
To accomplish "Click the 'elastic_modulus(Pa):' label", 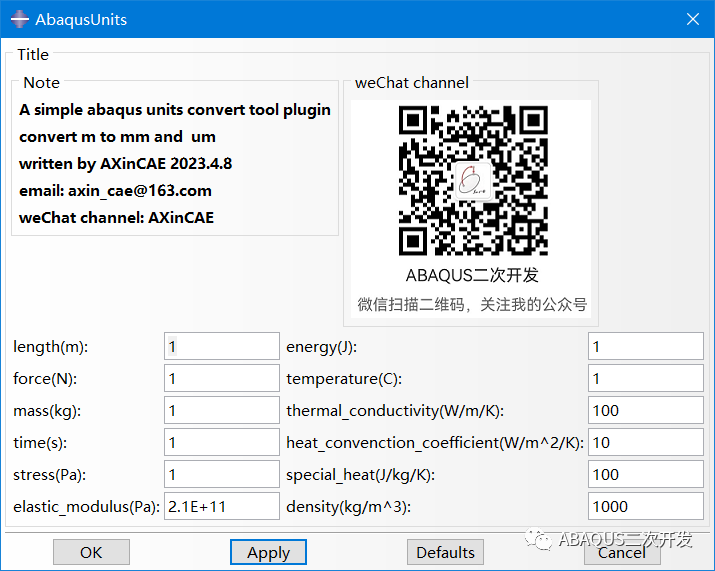I will [x=87, y=507].
